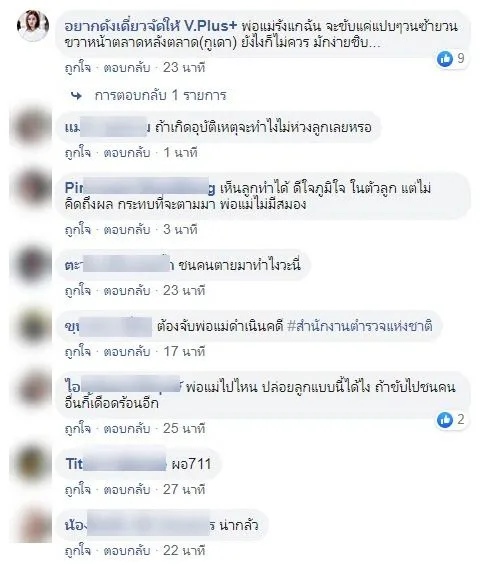Click the 27 นาที timestamp
Viewport: 483px width, 567px height.
pyautogui.click(x=184, y=490)
